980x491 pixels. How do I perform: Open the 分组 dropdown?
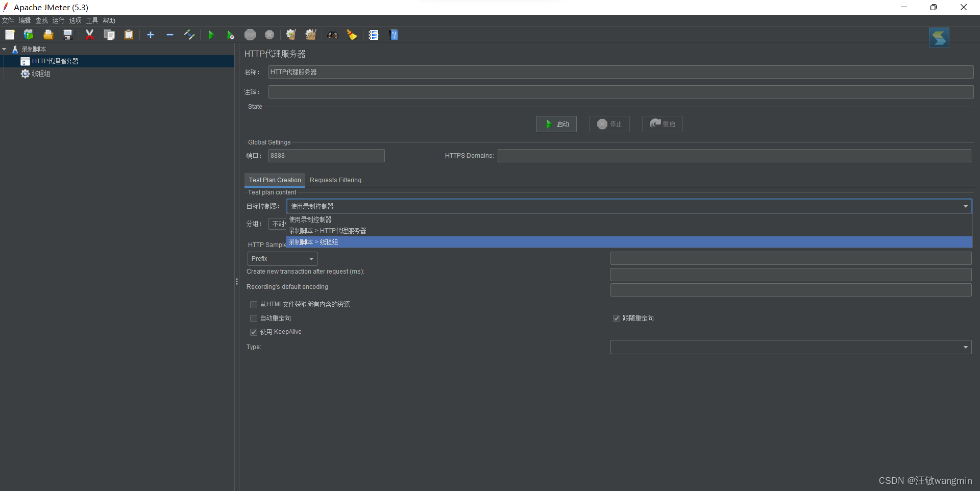(x=278, y=224)
